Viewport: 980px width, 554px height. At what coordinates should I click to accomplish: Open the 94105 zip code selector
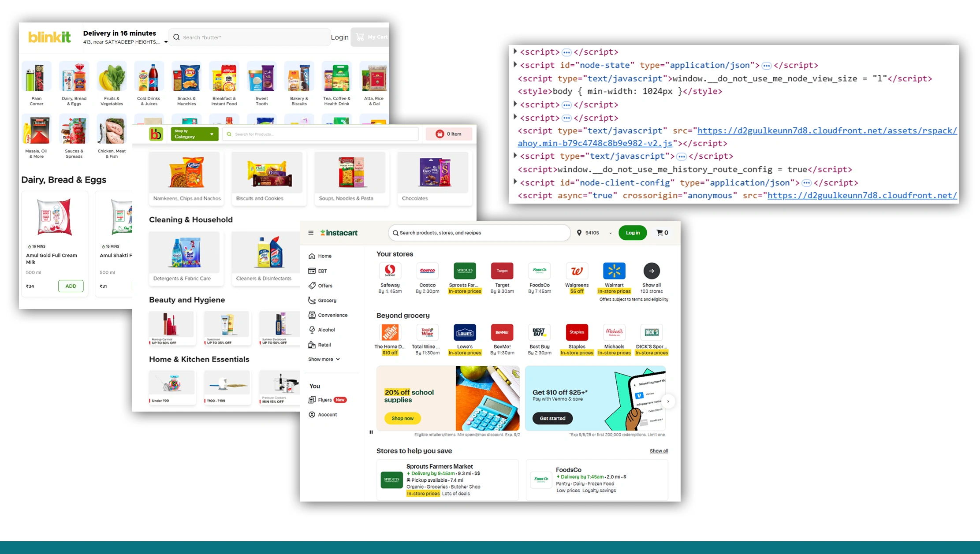(x=593, y=232)
